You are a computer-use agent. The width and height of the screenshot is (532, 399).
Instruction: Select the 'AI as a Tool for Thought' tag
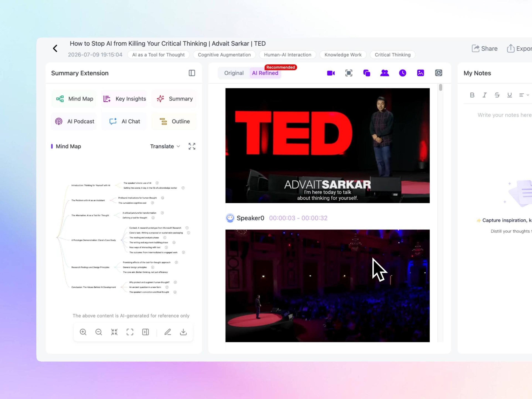coord(158,55)
